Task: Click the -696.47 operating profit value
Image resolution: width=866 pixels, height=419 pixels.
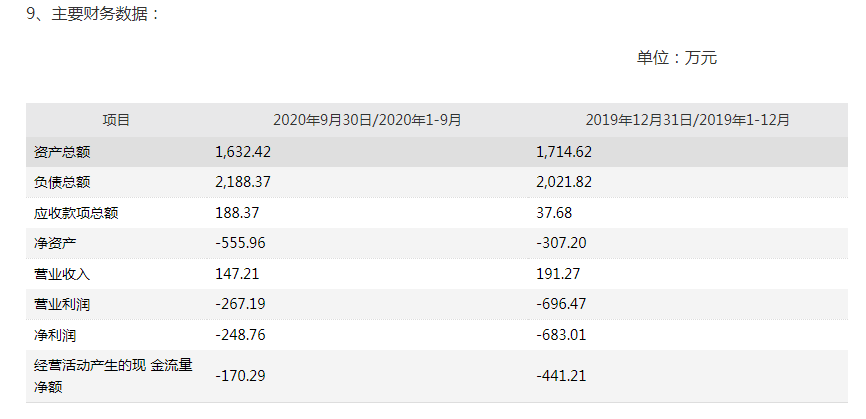Action: pos(562,304)
